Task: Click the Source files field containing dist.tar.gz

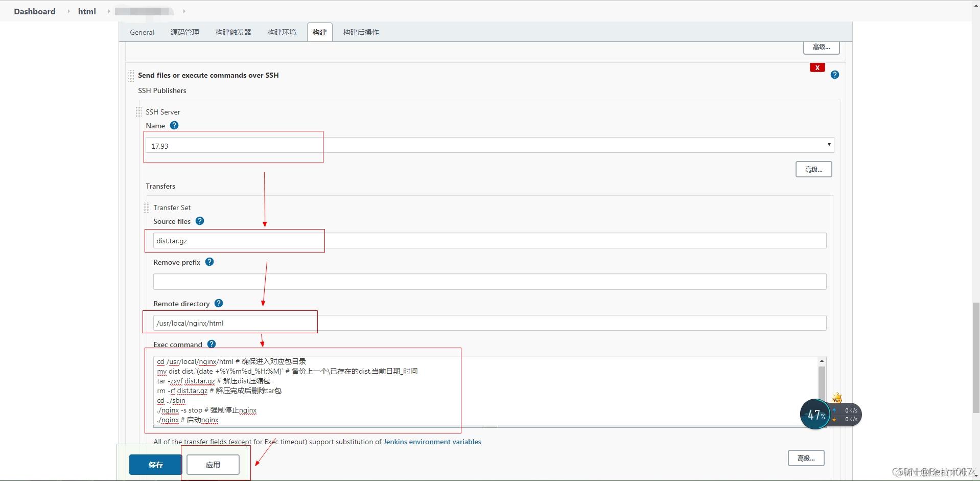Action: pos(490,241)
